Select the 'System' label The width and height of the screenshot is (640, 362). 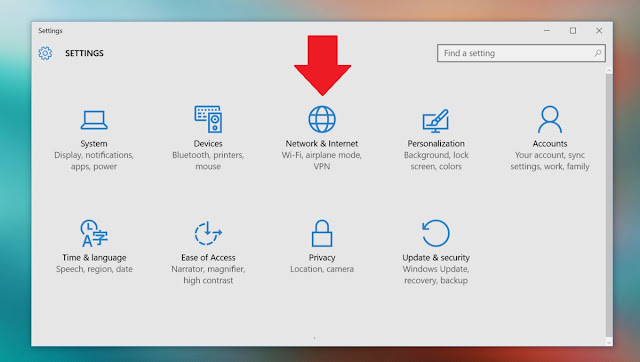[x=94, y=144]
